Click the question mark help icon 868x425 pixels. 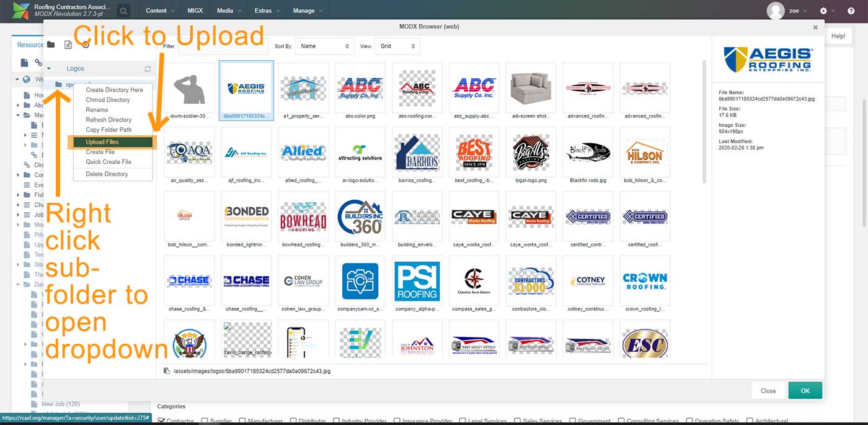(x=851, y=11)
